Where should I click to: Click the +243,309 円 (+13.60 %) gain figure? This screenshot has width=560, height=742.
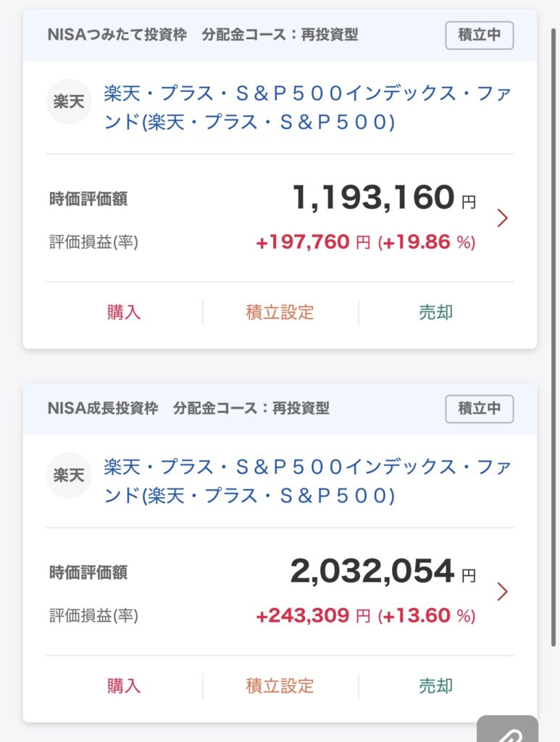pos(366,617)
